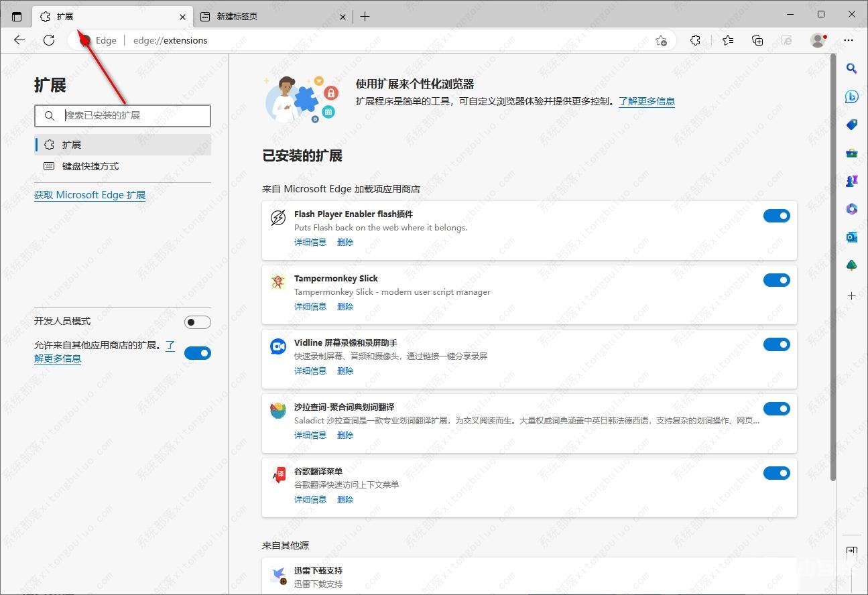Open Outlook sidebar icon
This screenshot has width=868, height=595.
pos(851,237)
